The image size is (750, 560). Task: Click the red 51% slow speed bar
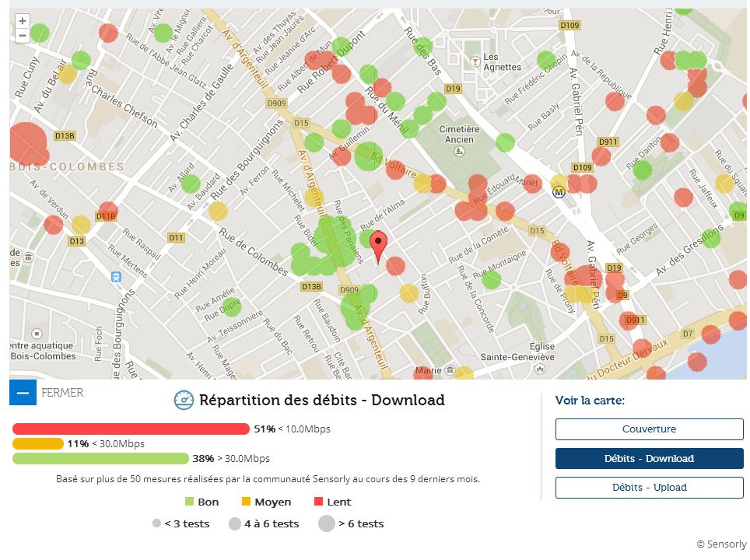pyautogui.click(x=131, y=429)
